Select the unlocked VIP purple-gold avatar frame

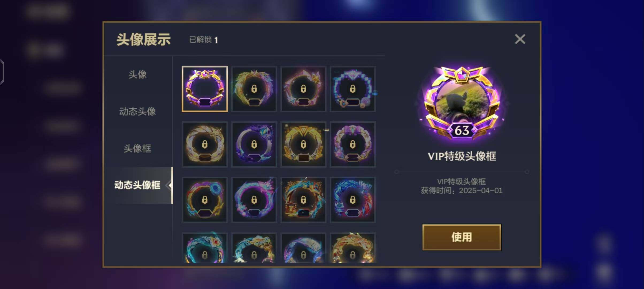click(x=205, y=89)
